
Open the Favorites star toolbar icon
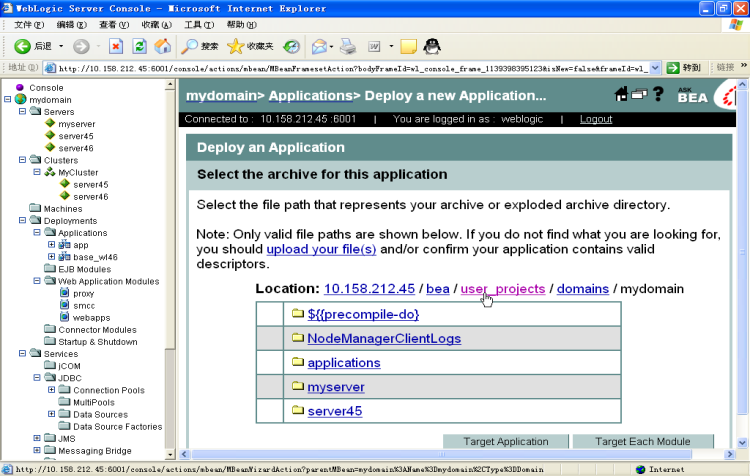pyautogui.click(x=235, y=46)
